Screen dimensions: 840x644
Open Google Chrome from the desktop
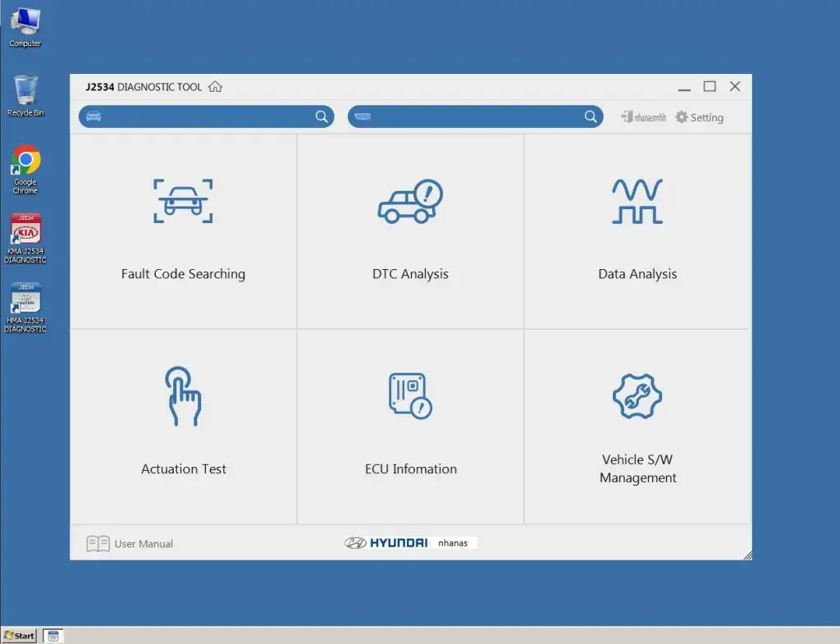25,167
